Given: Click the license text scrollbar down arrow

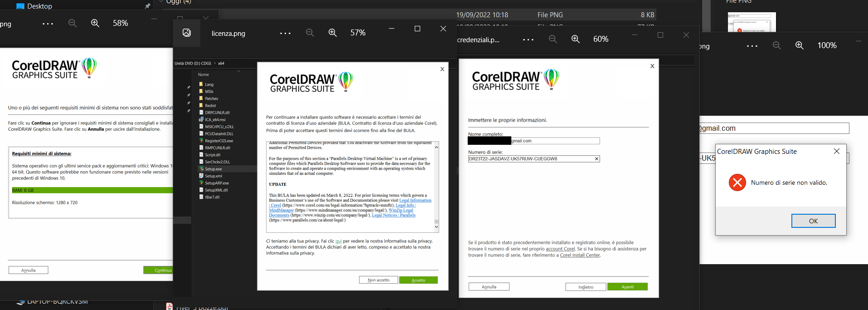Looking at the screenshot, I should click(x=436, y=226).
